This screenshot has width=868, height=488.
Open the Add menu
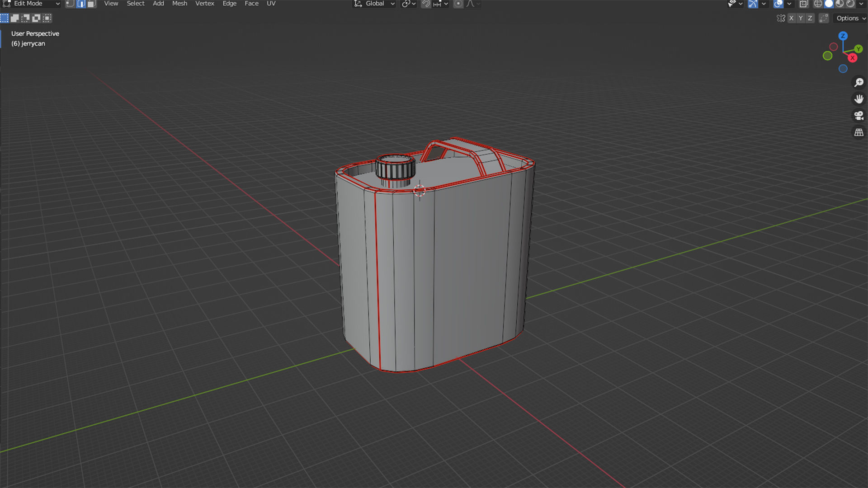click(158, 4)
